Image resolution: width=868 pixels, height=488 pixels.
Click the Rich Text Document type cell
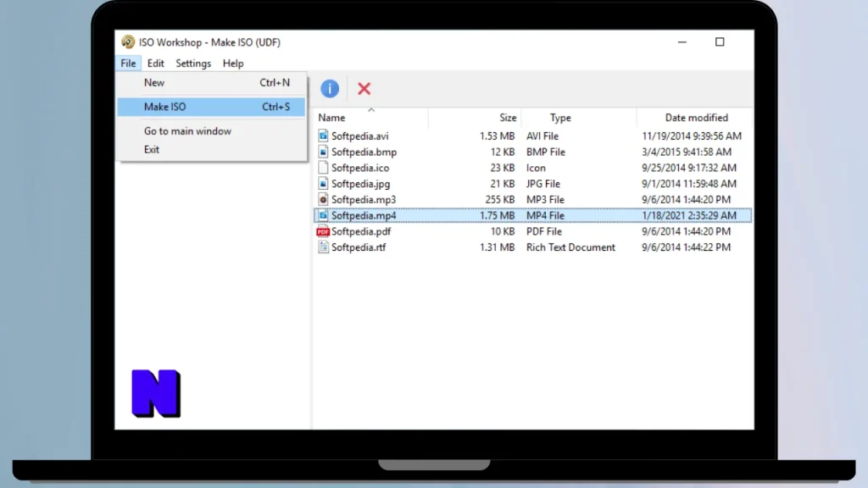pos(570,247)
